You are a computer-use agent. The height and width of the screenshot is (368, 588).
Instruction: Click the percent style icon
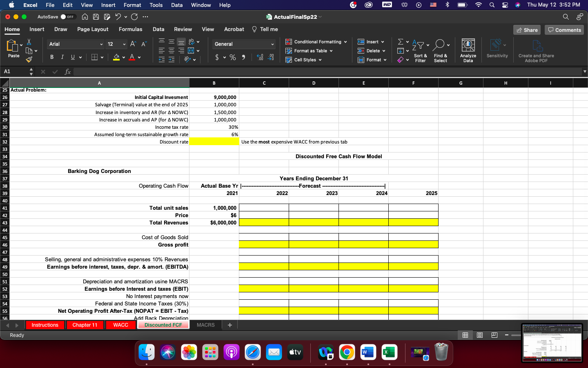pyautogui.click(x=233, y=57)
